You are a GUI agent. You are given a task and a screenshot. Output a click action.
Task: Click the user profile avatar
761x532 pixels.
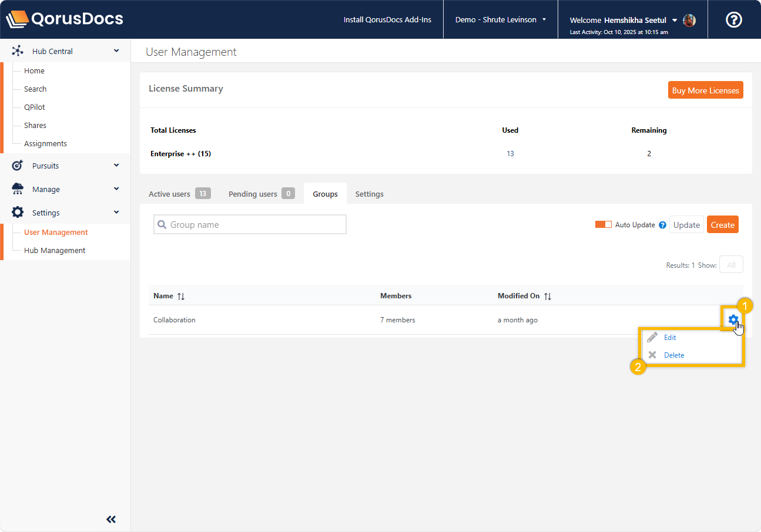click(689, 20)
